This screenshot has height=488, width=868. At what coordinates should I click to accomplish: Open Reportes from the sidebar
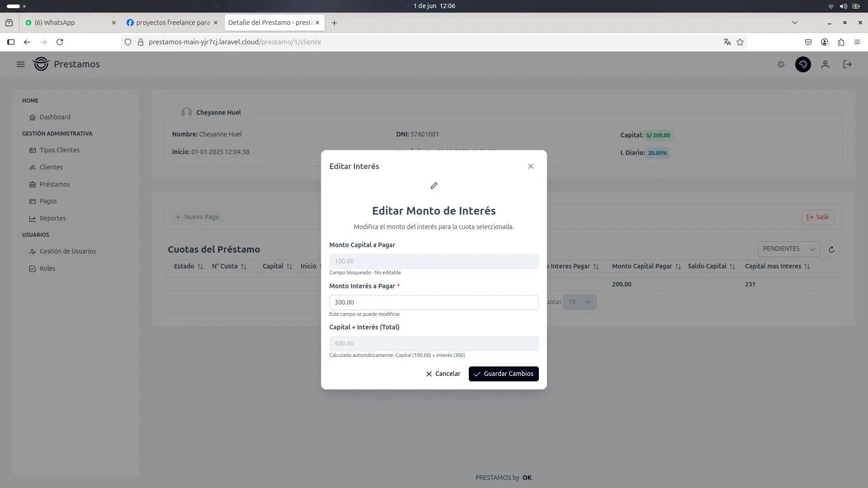tap(52, 218)
